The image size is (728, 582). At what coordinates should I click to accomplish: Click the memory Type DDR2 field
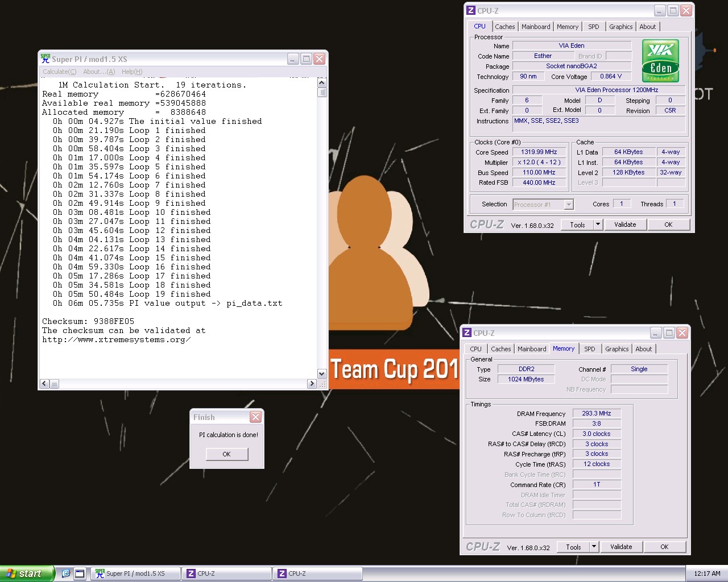click(x=527, y=369)
